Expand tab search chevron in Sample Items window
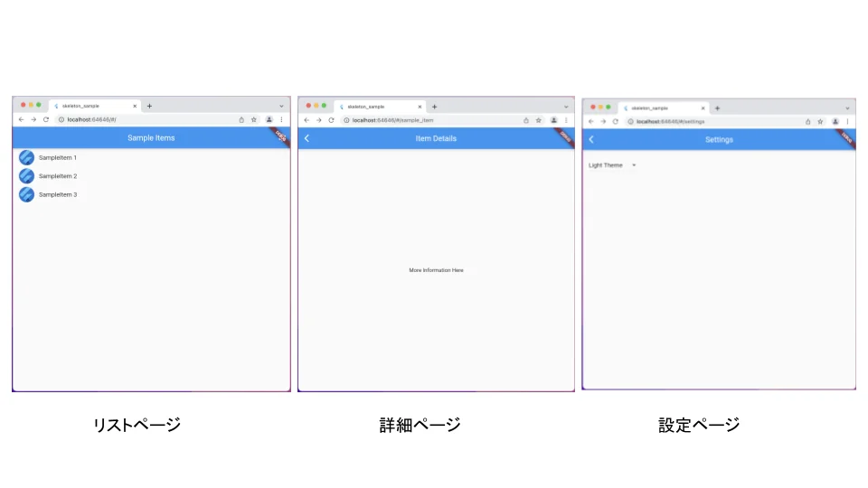The image size is (868, 488). pos(281,106)
